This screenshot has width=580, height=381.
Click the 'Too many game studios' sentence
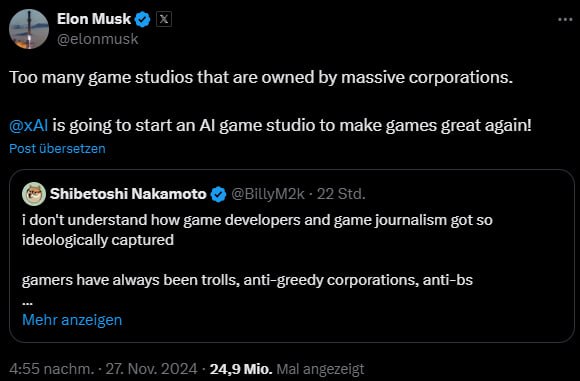(261, 77)
